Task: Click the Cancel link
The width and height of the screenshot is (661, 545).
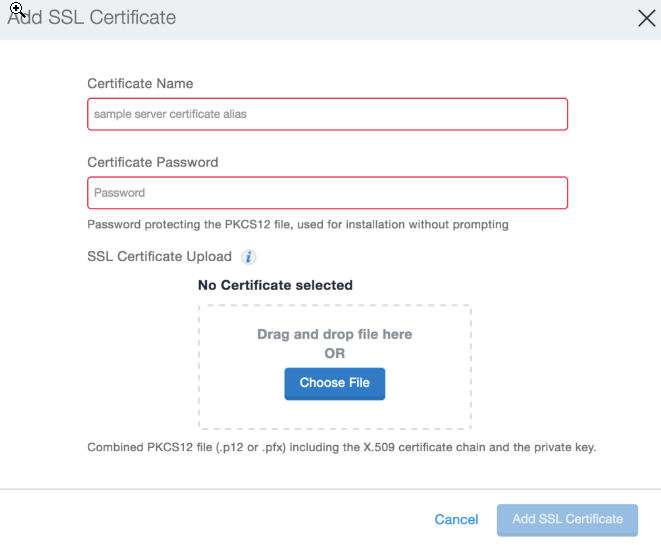Action: 456,519
